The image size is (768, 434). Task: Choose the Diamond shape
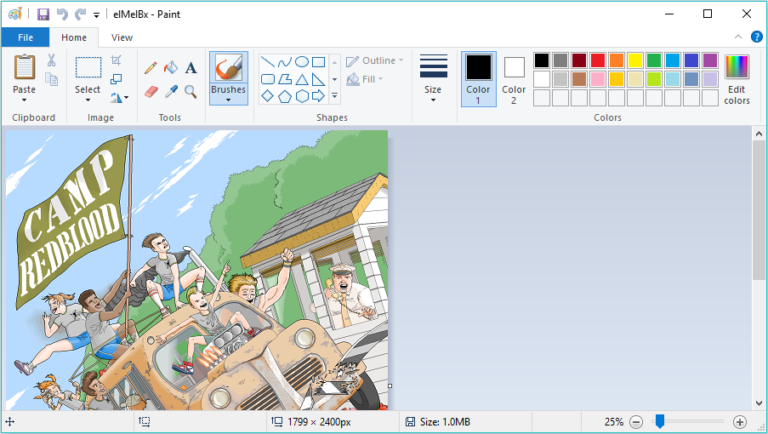pyautogui.click(x=267, y=96)
